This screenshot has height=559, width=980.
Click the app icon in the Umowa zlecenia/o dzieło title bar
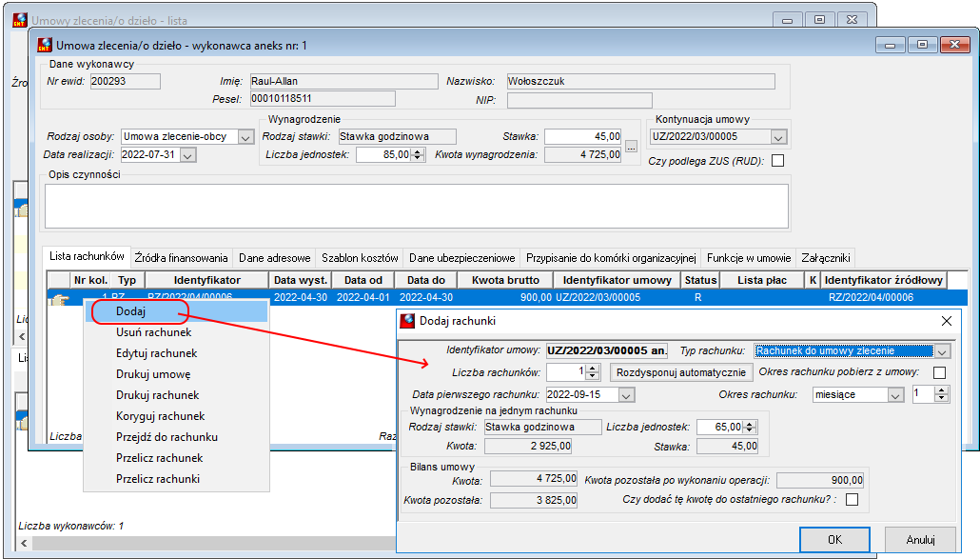[45, 45]
